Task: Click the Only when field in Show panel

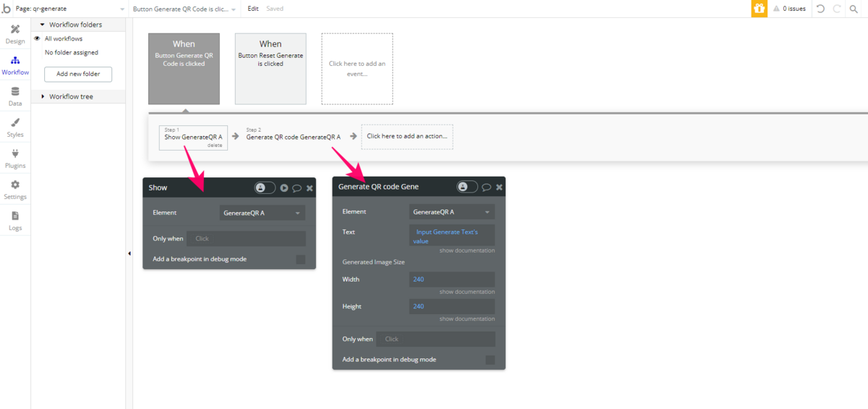Action: pos(246,238)
